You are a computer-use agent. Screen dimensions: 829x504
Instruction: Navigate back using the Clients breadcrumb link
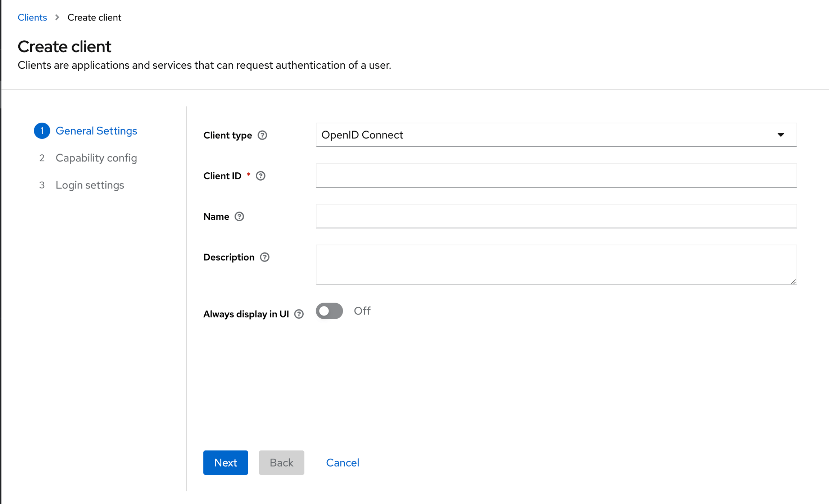[32, 17]
